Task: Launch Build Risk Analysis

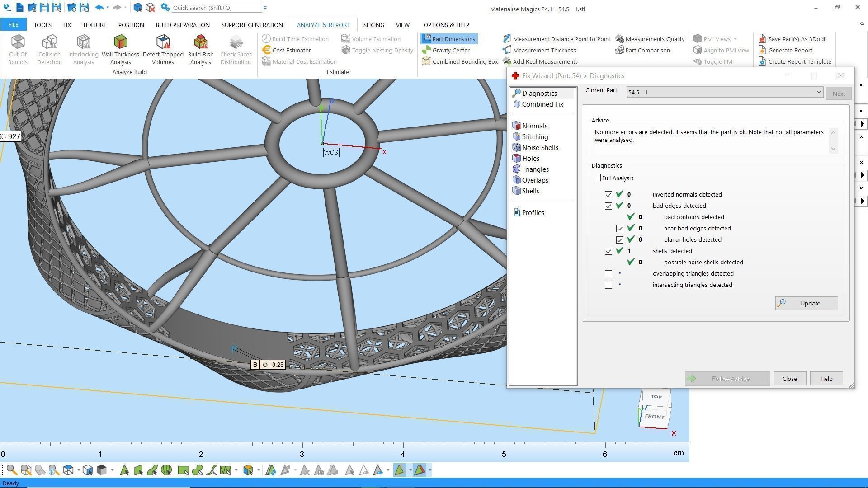Action: [x=200, y=49]
